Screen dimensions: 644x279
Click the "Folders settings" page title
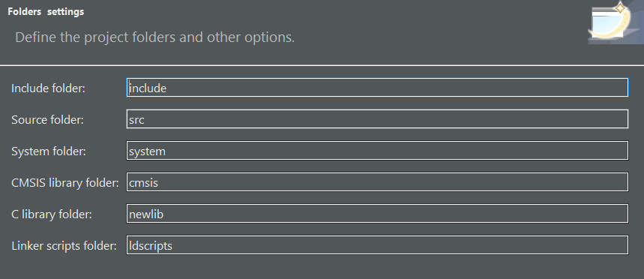point(46,12)
